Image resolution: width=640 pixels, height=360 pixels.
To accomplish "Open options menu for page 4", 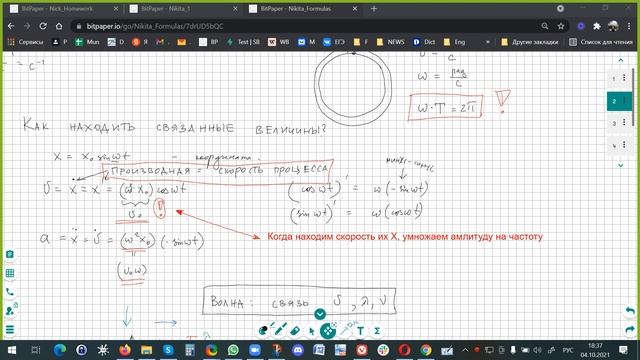I will pyautogui.click(x=624, y=144).
